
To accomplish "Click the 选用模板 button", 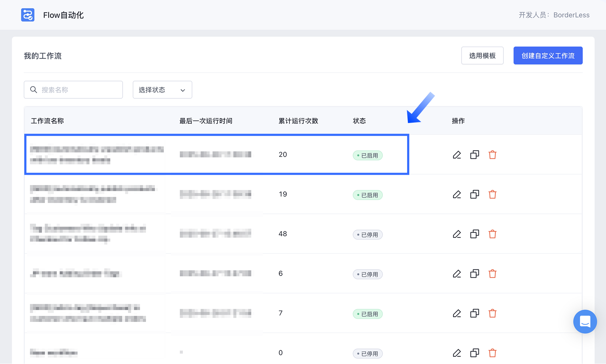I will click(x=482, y=56).
